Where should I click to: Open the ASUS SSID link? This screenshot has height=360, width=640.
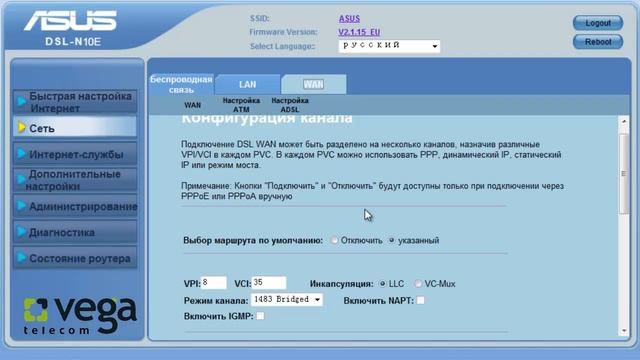tap(349, 19)
